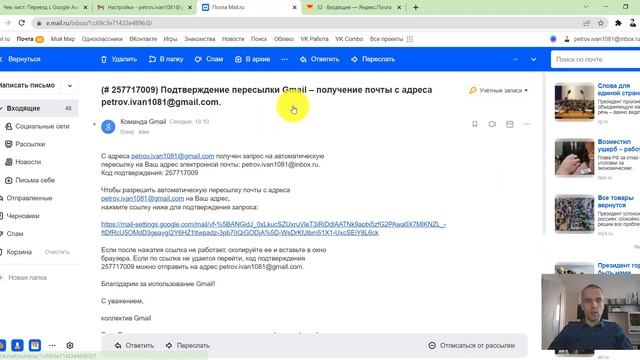Image resolution: width=640 pixels, height=360 pixels.
Task: Share this page via address bar icon
Action: [587, 23]
